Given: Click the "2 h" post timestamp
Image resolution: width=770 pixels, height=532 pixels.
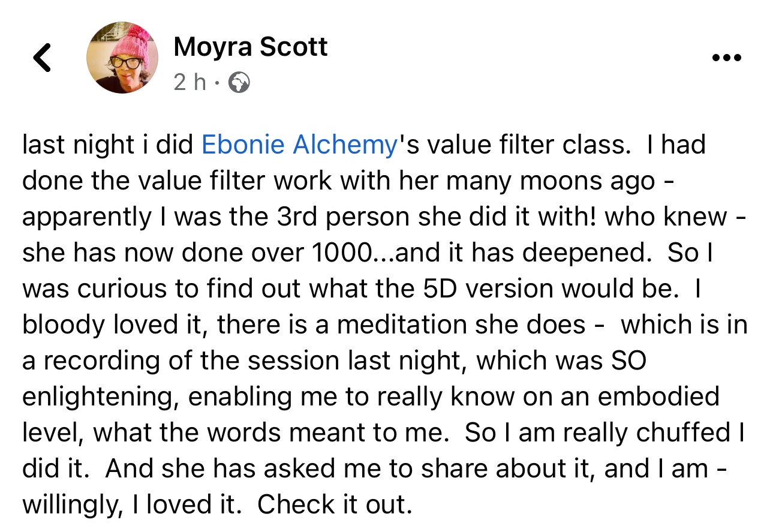Looking at the screenshot, I should click(190, 83).
